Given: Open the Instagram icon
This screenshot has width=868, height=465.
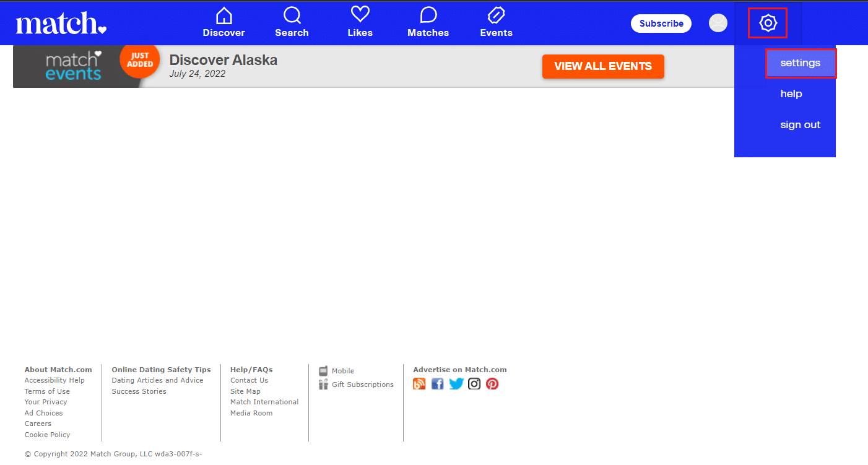Looking at the screenshot, I should pos(474,383).
